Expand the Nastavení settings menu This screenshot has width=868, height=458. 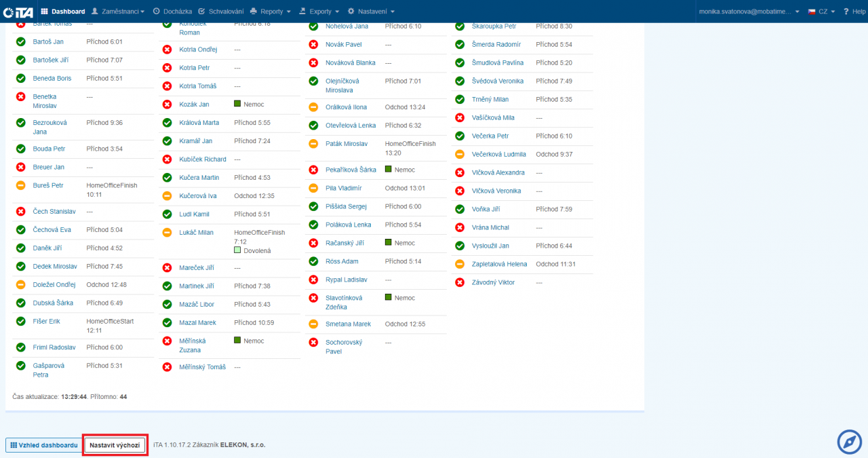pos(371,12)
